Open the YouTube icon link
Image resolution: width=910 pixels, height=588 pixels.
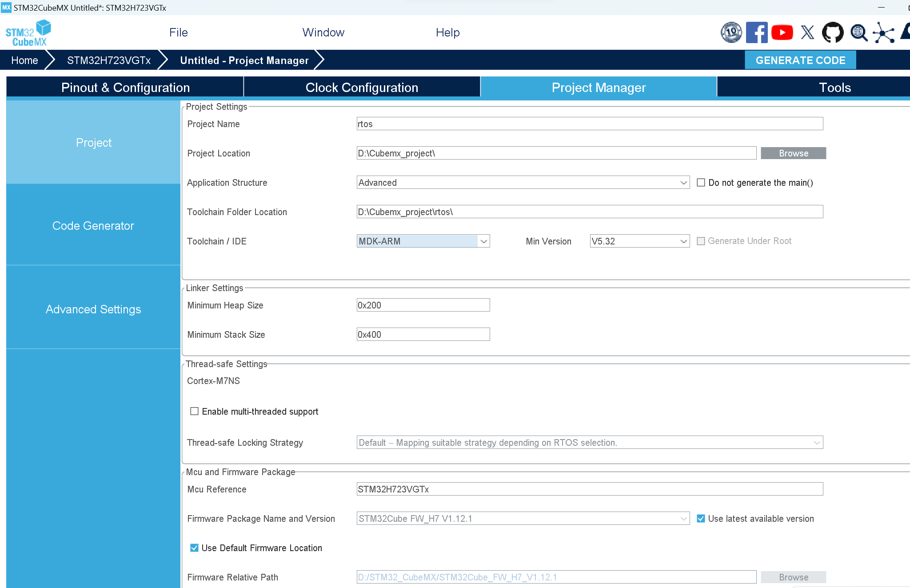point(782,32)
